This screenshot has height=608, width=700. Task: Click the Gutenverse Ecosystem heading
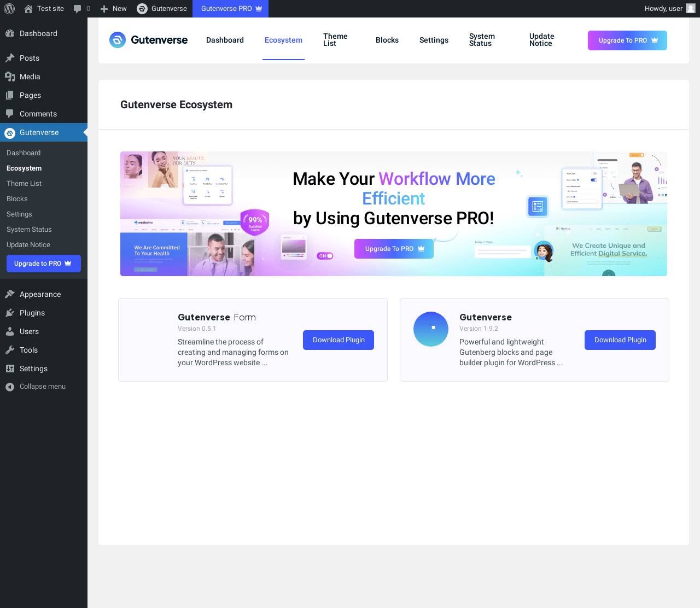coord(176,105)
